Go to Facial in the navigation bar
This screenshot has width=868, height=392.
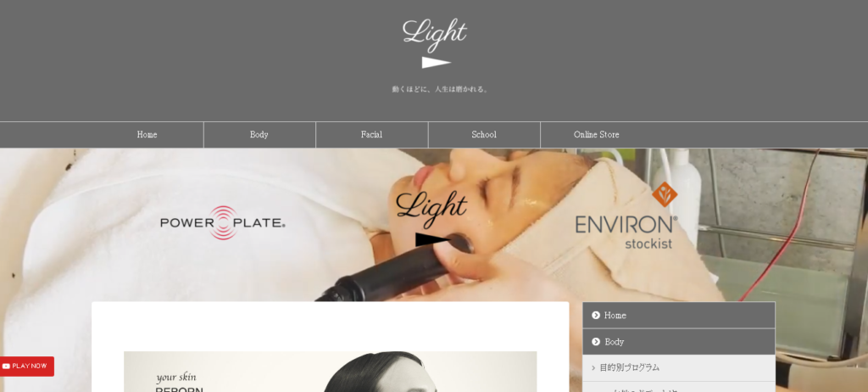coord(371,135)
